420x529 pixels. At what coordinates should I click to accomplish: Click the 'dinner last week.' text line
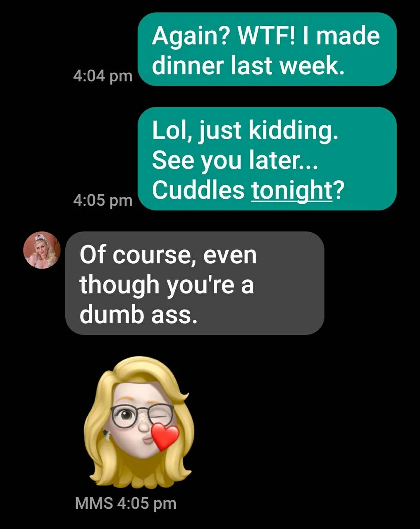tap(248, 65)
